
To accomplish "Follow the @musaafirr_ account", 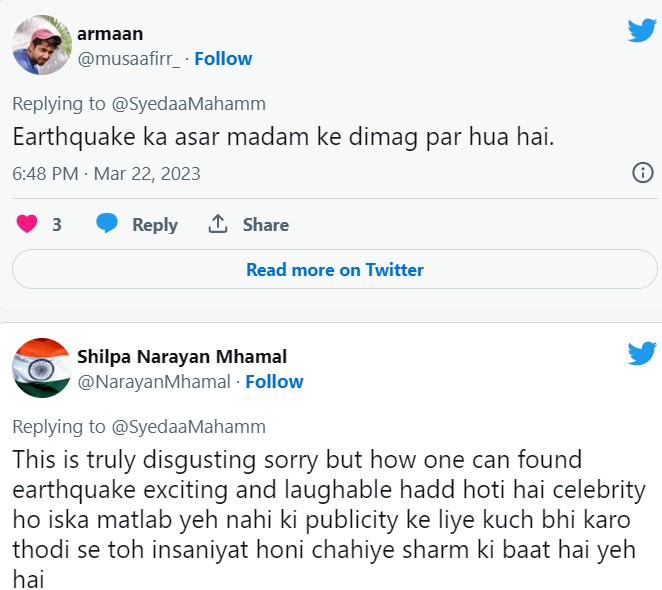I will coord(223,59).
